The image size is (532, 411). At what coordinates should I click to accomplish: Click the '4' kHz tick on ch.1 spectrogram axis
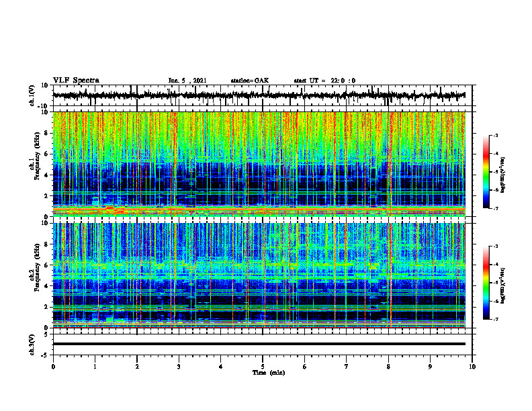point(46,175)
